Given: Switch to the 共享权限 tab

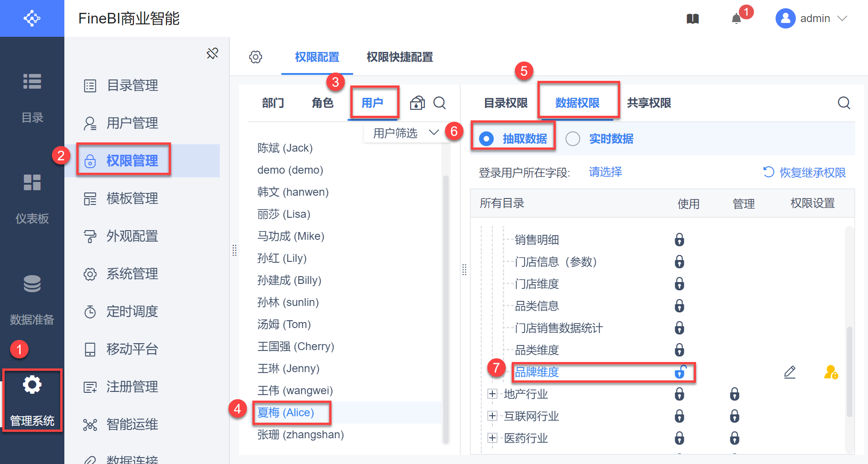Looking at the screenshot, I should [x=649, y=103].
